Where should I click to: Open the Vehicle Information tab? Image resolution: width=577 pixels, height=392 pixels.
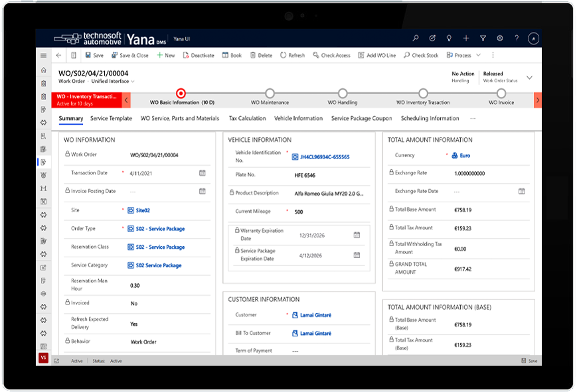298,119
